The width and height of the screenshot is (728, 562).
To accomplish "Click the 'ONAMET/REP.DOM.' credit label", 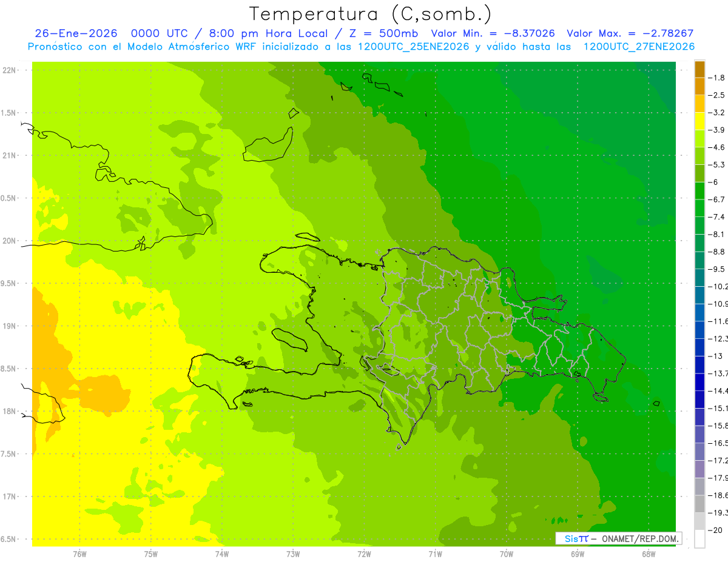I will [x=640, y=538].
